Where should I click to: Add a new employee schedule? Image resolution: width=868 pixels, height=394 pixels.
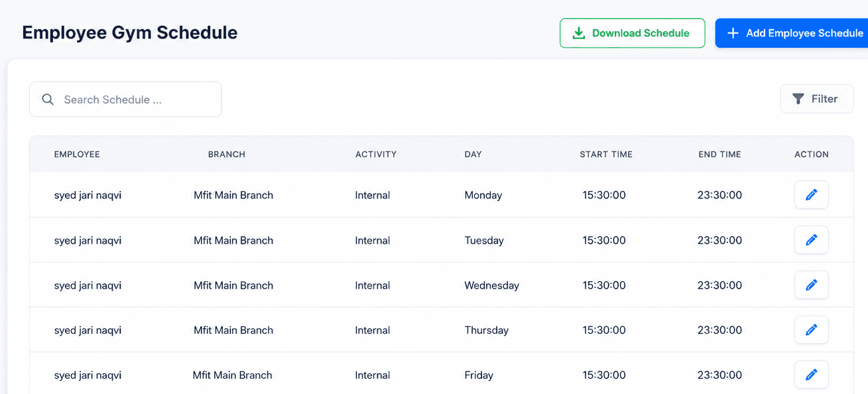coord(792,33)
